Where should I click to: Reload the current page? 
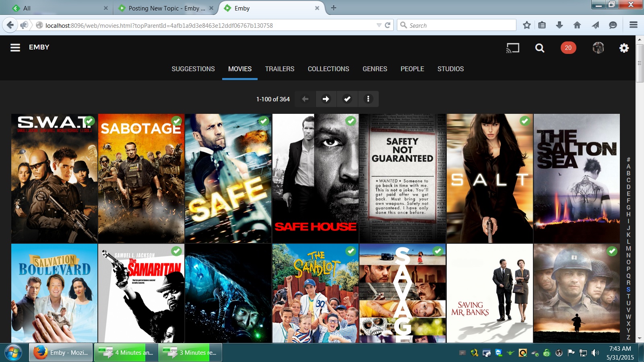pyautogui.click(x=388, y=25)
